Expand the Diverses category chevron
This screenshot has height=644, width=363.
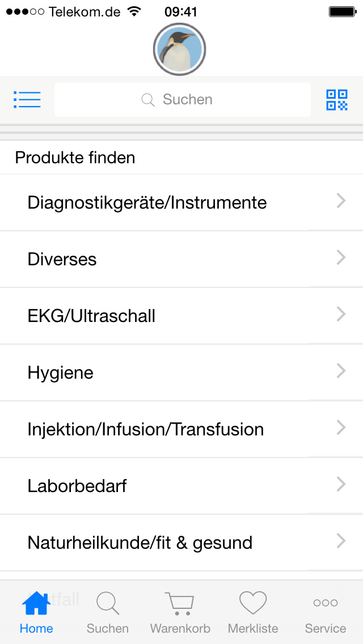click(x=341, y=257)
